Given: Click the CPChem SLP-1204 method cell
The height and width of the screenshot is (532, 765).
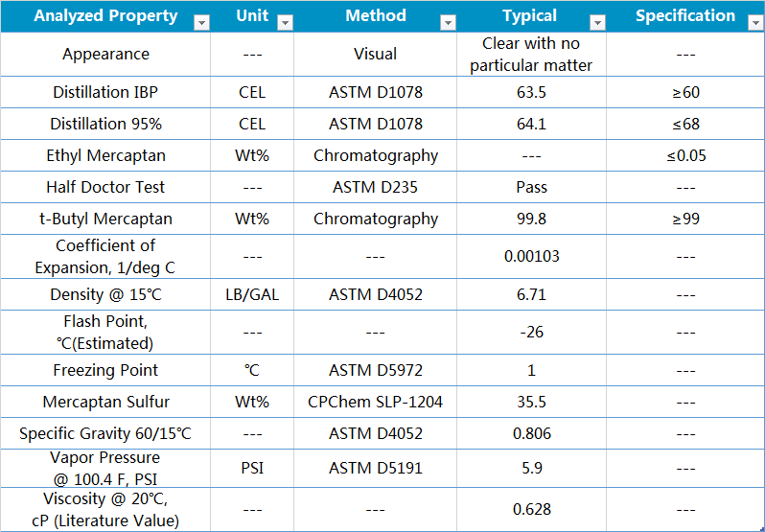Looking at the screenshot, I should [x=375, y=402].
